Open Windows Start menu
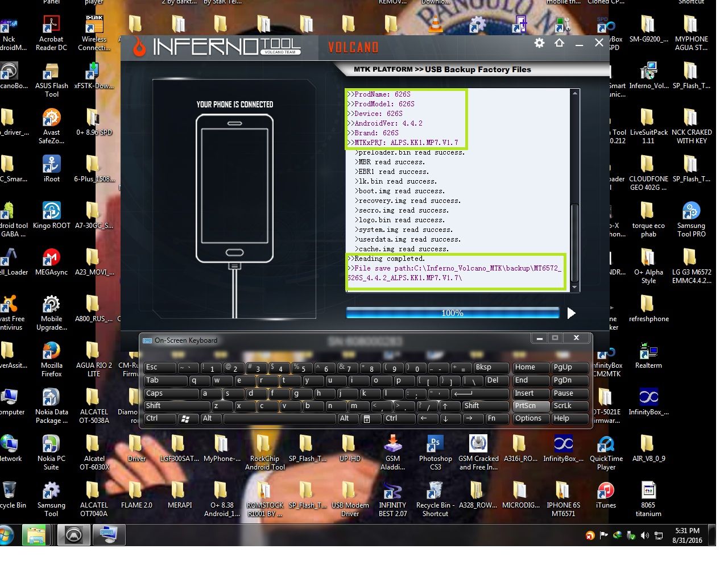Viewport: 728px width, 582px height. click(x=7, y=535)
